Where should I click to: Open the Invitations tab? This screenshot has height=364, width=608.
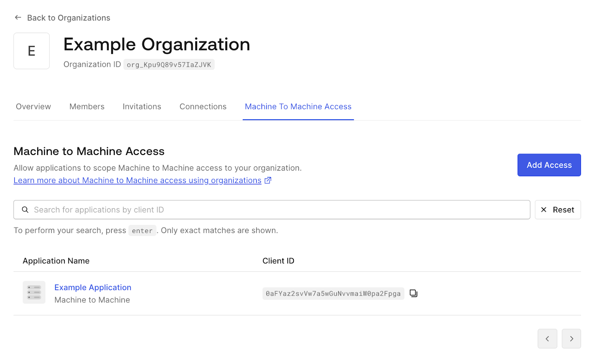pos(142,106)
